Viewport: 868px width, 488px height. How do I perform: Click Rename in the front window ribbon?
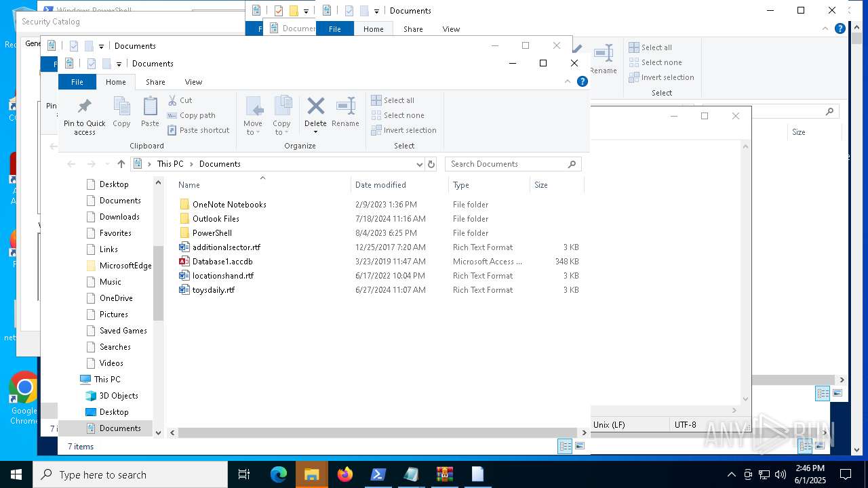pos(345,112)
